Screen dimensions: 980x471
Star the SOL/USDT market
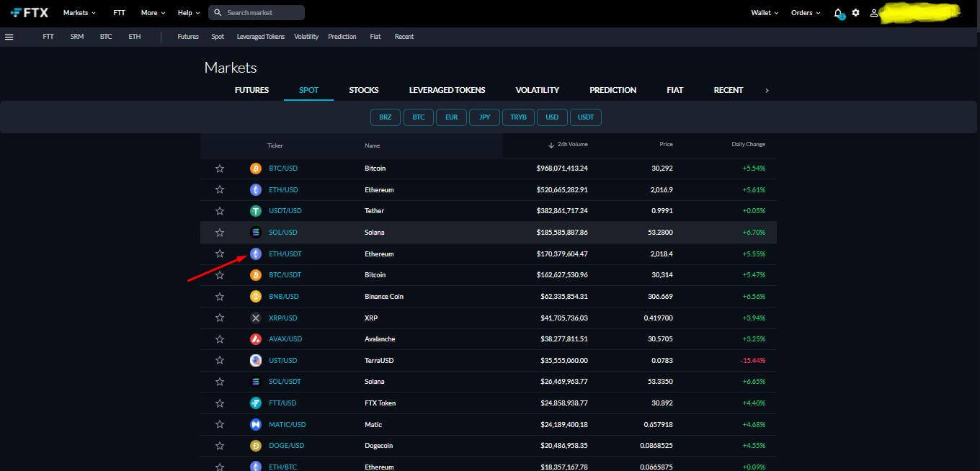220,382
